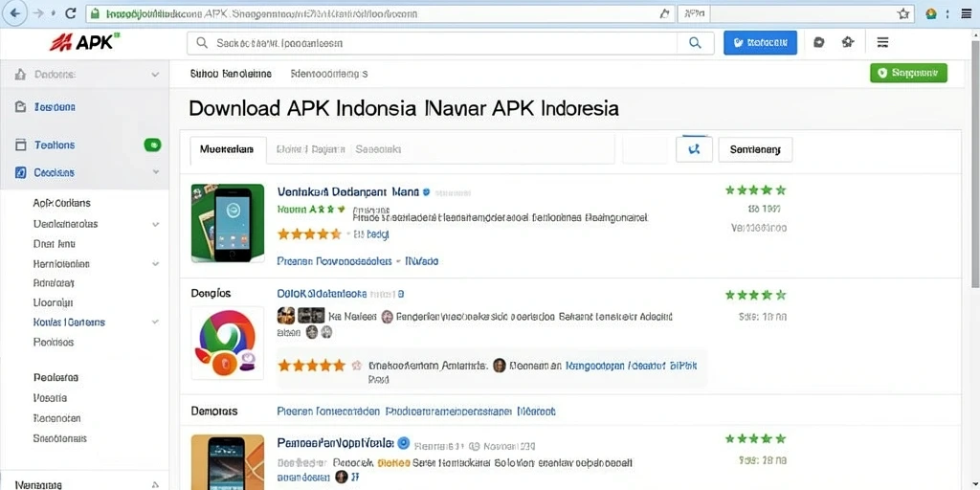The image size is (980, 490).
Task: Switch to the Diole I Dajarn tab
Action: tap(311, 150)
